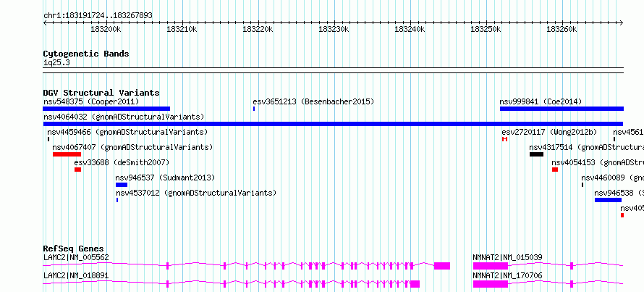Open variant nsv4054153 label
The image size is (644, 292).
[598, 162]
